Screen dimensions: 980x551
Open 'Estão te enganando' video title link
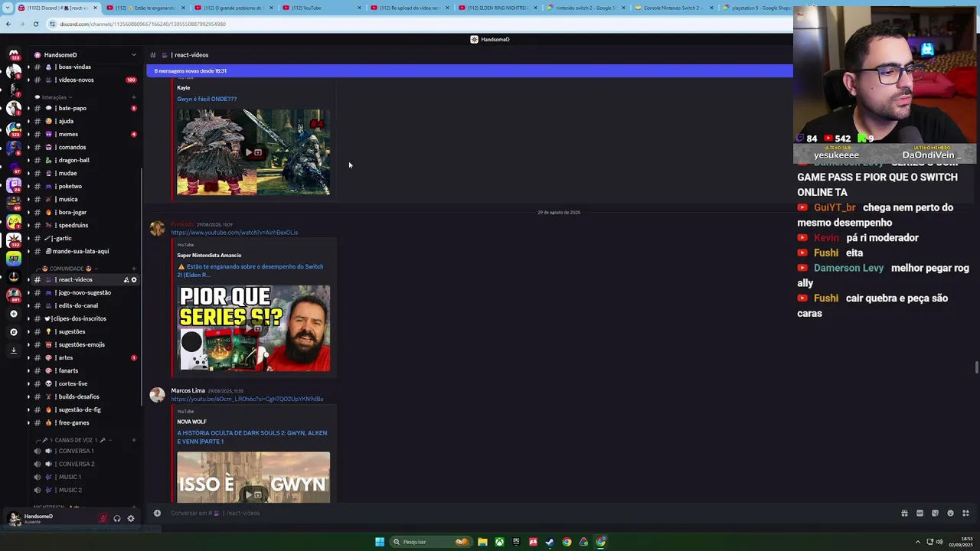(250, 270)
